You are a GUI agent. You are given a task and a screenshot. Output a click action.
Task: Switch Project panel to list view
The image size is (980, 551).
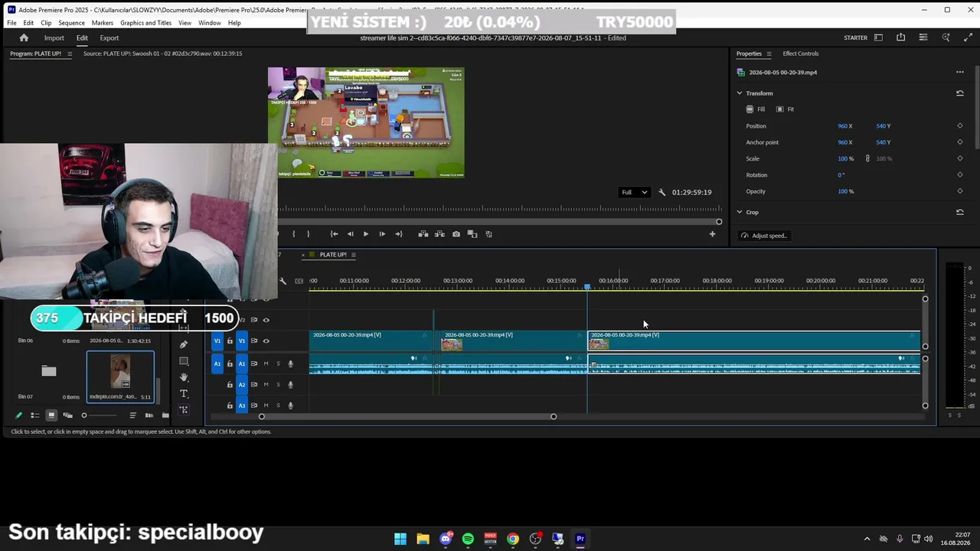pyautogui.click(x=34, y=416)
